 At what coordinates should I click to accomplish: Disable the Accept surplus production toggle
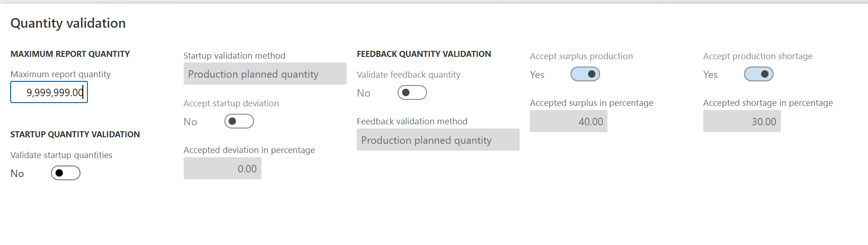click(585, 74)
